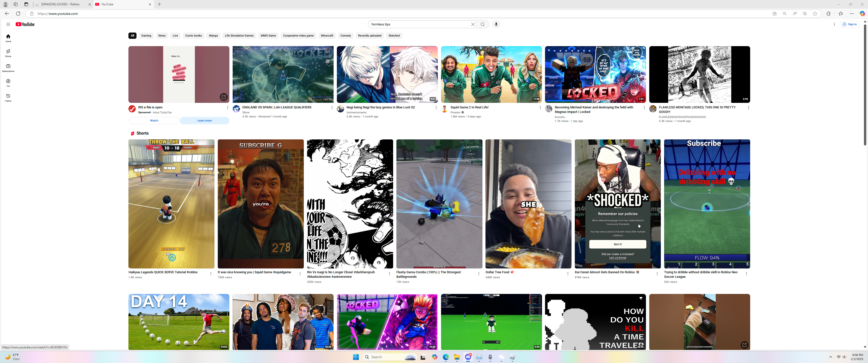Select the Manga filter chip
The width and height of the screenshot is (868, 363).
coord(213,36)
